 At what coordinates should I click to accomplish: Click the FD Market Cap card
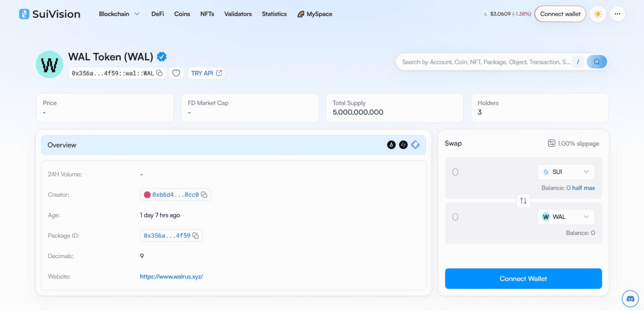pos(250,108)
